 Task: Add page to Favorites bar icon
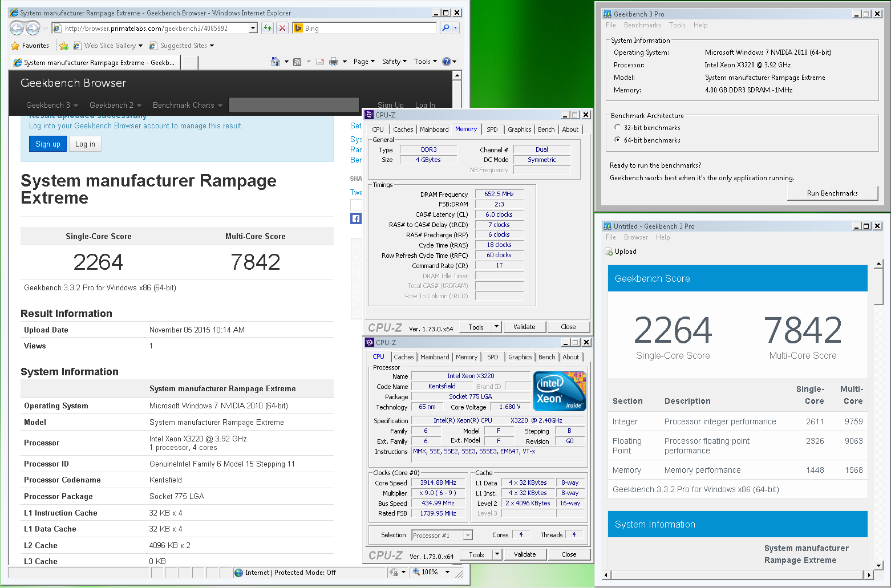point(64,46)
